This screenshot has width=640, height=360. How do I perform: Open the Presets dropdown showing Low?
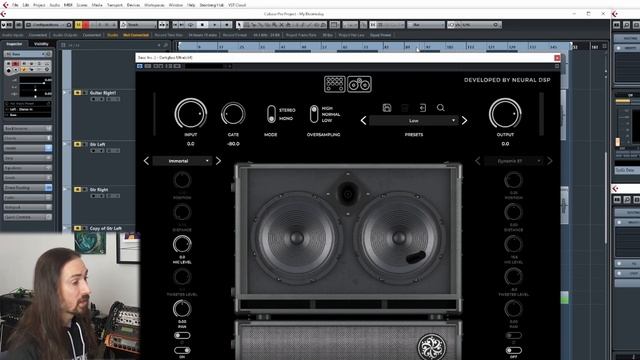coord(413,120)
